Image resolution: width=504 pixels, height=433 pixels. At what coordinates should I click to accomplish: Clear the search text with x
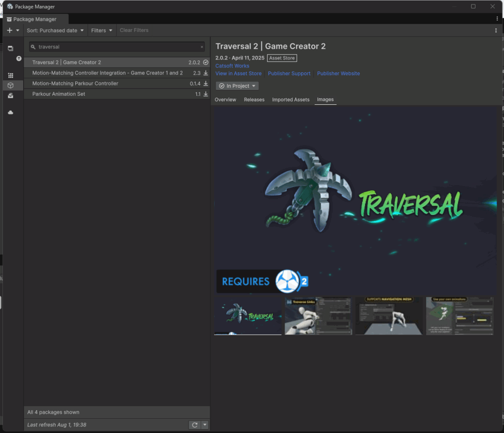[202, 47]
